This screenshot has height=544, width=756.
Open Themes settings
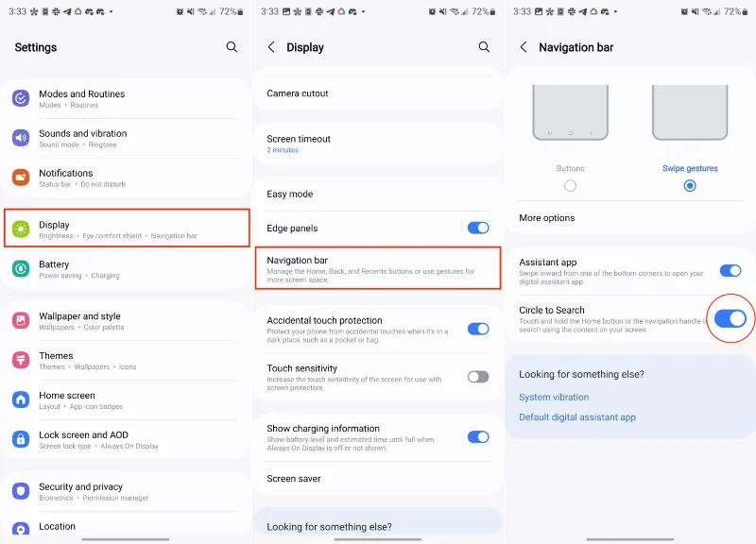click(x=126, y=360)
